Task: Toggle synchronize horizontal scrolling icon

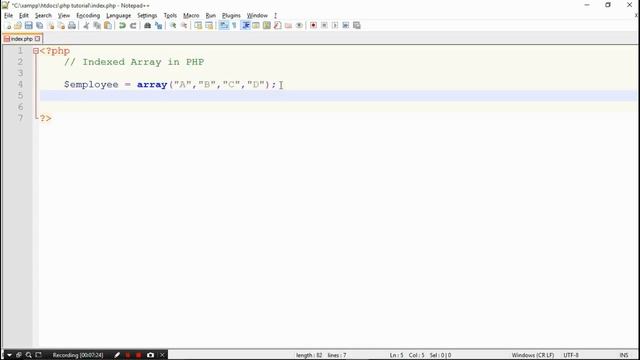Action: 209,25
